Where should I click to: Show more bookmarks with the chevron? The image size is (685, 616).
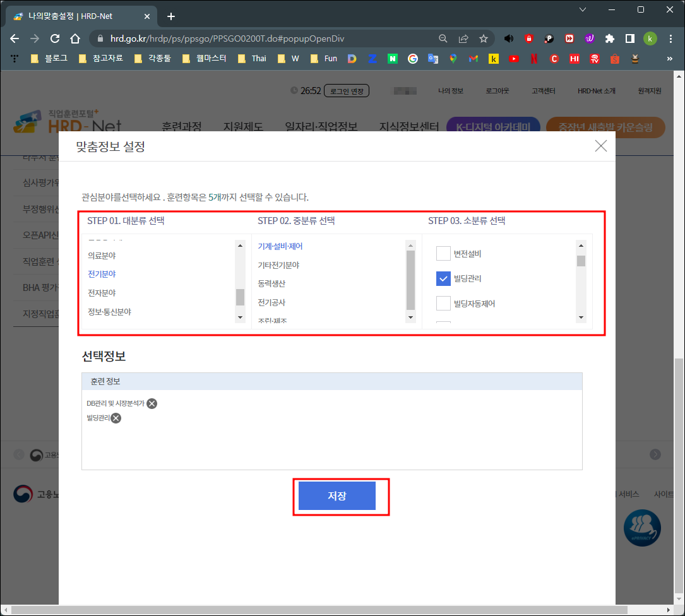669,59
